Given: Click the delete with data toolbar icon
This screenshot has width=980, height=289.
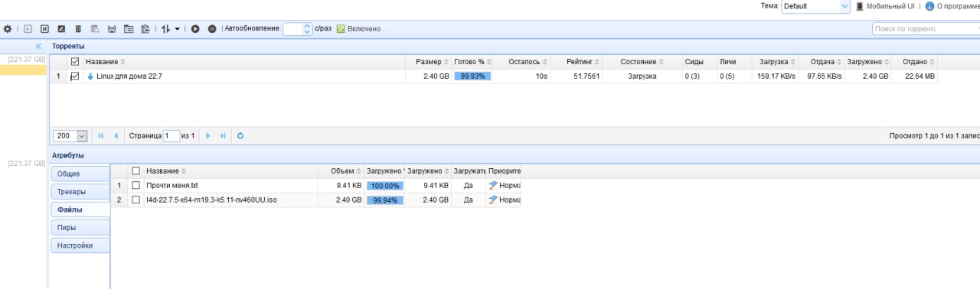Looking at the screenshot, I should pos(95,29).
